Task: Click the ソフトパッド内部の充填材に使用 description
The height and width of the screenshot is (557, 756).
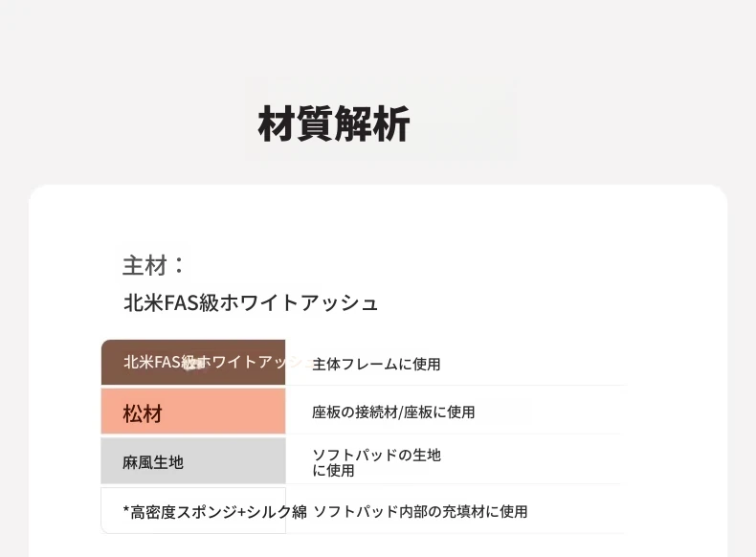Action: coord(420,511)
